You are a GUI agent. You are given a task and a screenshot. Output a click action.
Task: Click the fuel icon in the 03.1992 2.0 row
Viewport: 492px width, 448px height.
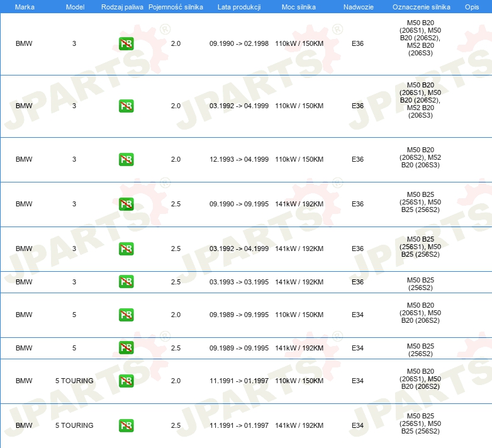click(126, 106)
